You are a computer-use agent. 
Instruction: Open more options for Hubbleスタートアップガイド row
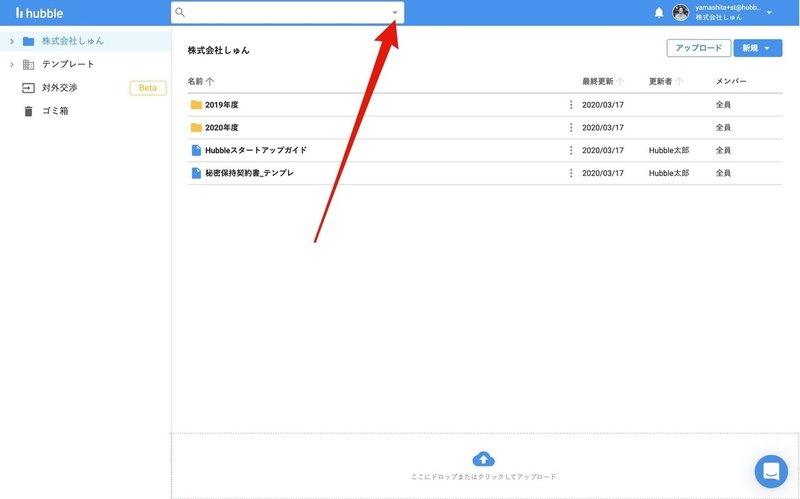[571, 151]
